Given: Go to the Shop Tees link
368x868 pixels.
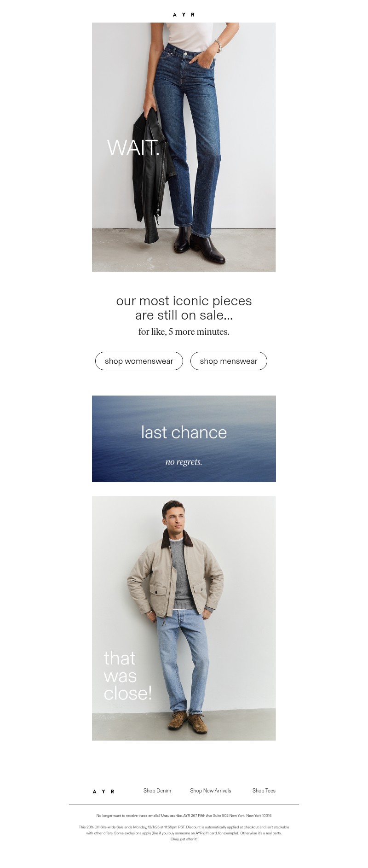Looking at the screenshot, I should pos(264,791).
